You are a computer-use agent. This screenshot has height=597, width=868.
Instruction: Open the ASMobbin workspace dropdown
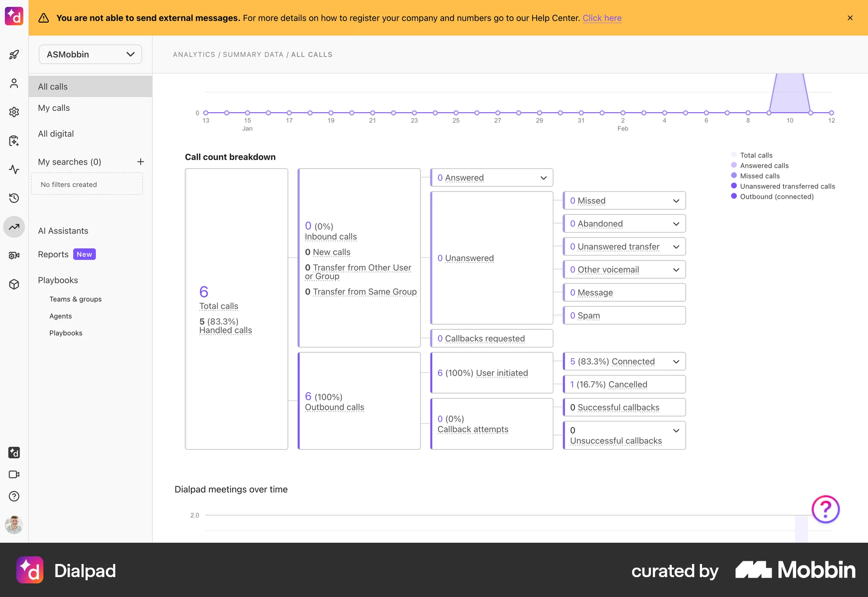point(90,54)
